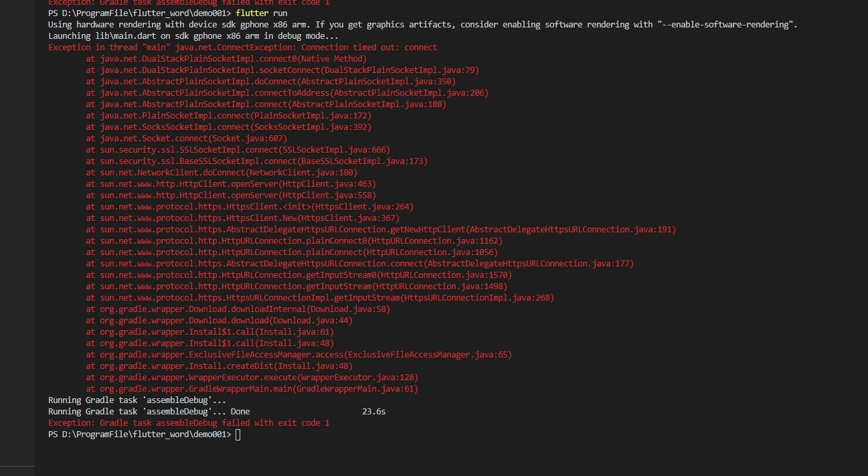Click the HttpURLConnection.plainConnect(…java:1056) line
Viewport: 868px width, 476px height.
tap(292, 252)
